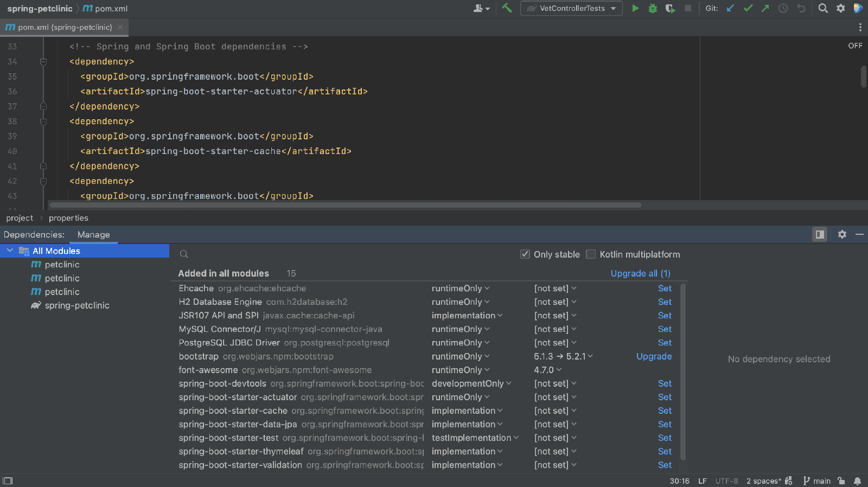
Task: Open the user account dropdown in toolbar
Action: pos(481,8)
